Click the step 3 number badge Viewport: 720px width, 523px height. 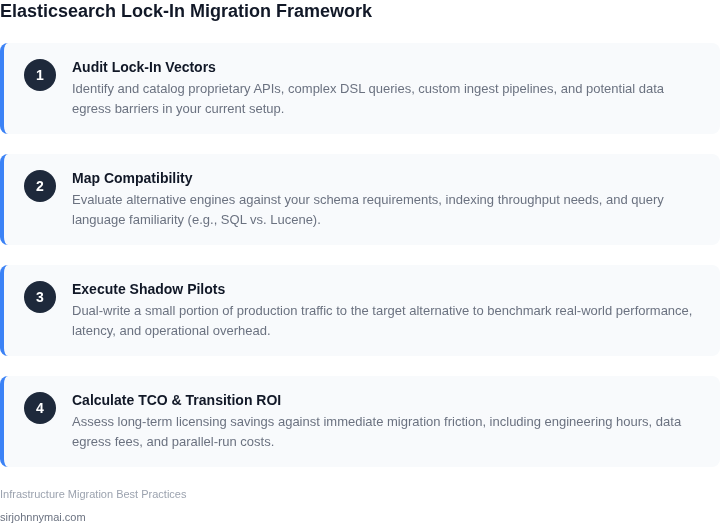40,297
